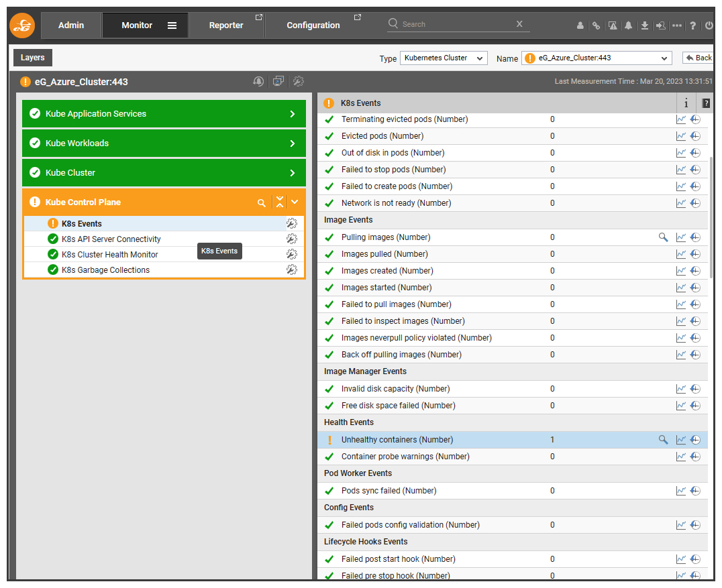Viewport: 722px width, 588px height.
Task: Clear the search with the X icon
Action: click(519, 24)
